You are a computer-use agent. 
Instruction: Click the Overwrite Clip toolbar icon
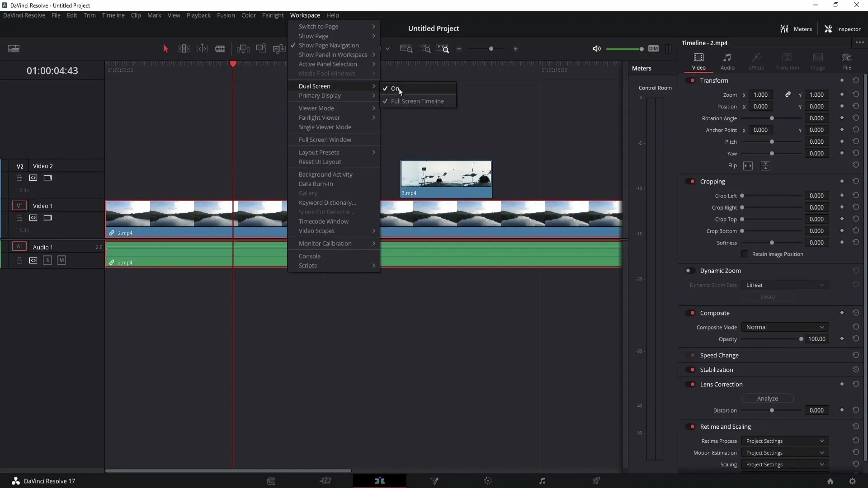coord(261,49)
